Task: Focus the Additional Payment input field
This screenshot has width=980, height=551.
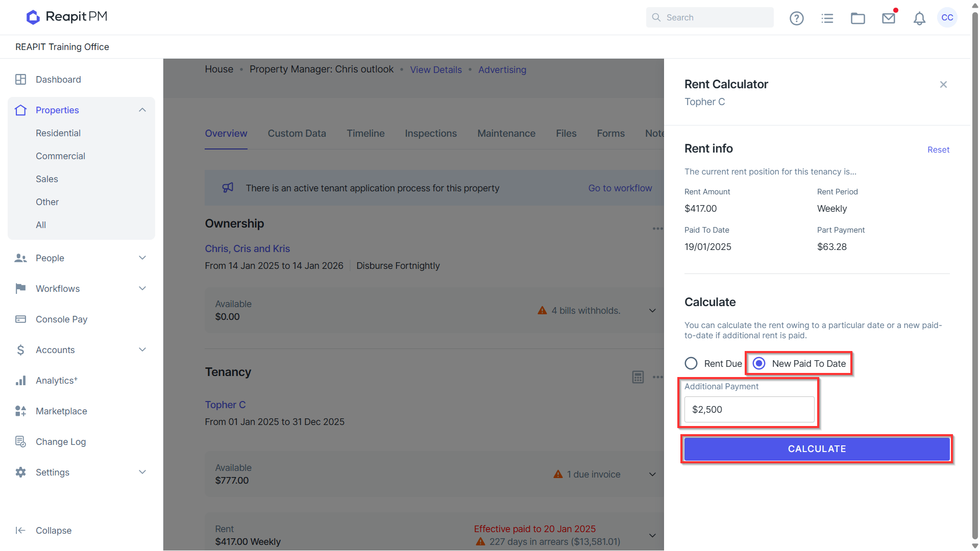Action: click(x=749, y=409)
